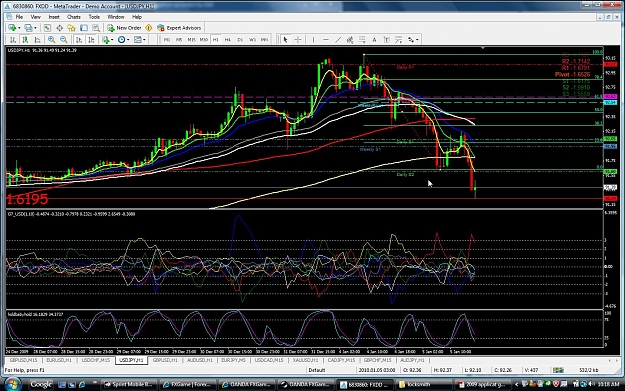Click the Google search box on taskbar
The width and height of the screenshot is (625, 391).
41,385
